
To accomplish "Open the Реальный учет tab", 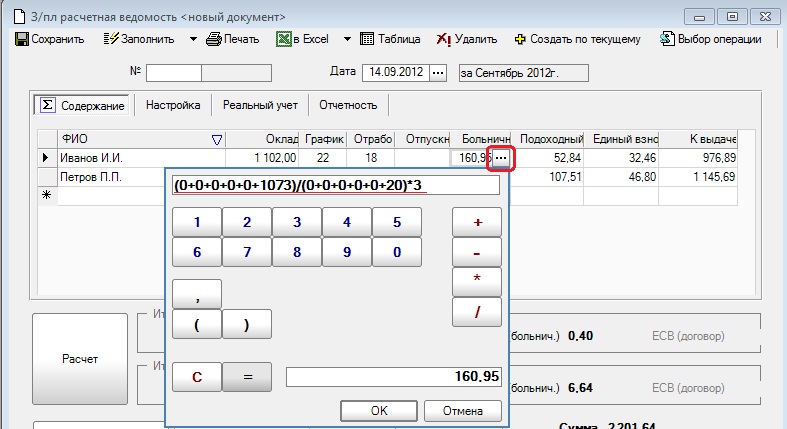I will pyautogui.click(x=260, y=105).
